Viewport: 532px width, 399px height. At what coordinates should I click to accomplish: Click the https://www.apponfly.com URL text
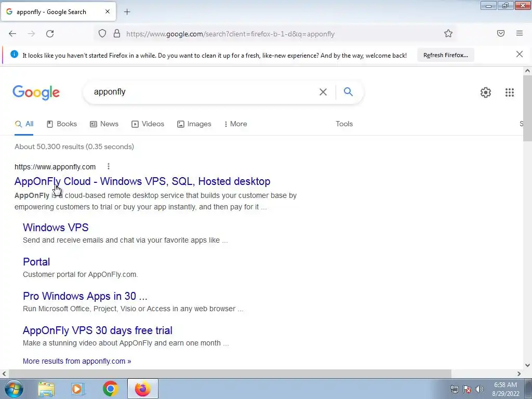[x=55, y=167]
